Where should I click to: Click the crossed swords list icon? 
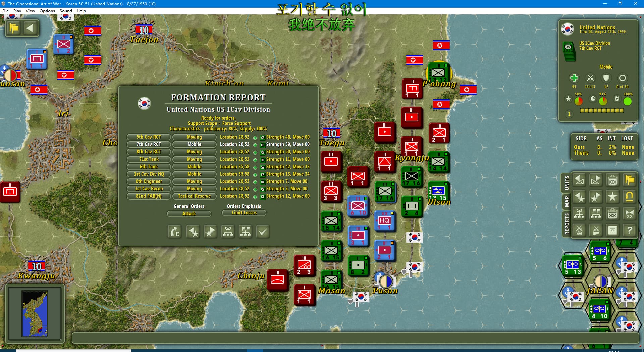(x=596, y=230)
